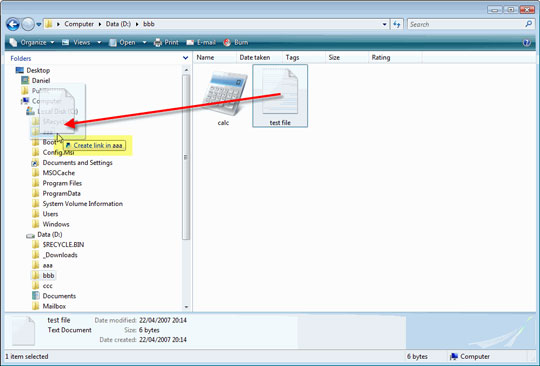540x366 pixels.
Task: Open the Organize menu
Action: tap(32, 42)
